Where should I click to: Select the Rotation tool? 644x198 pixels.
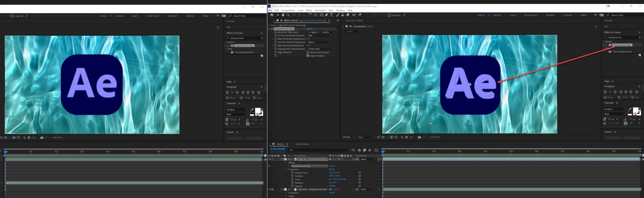(310, 15)
